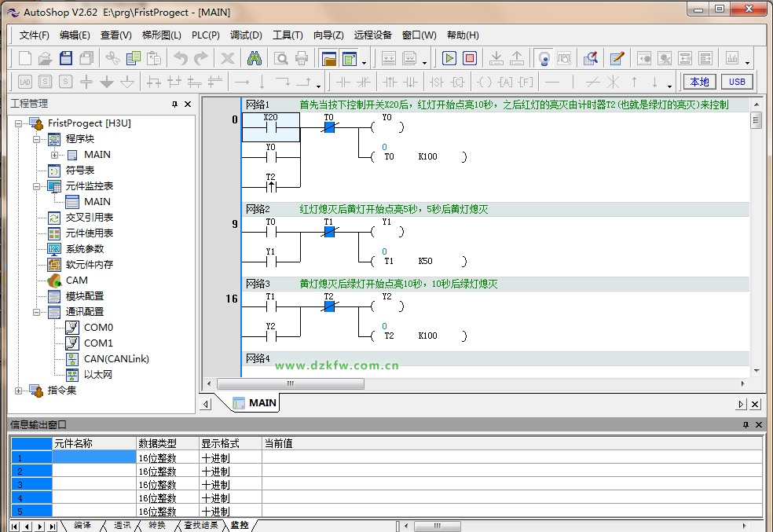Click the Download to PLC icon
Viewport: 773px width, 532px height.
[496, 58]
